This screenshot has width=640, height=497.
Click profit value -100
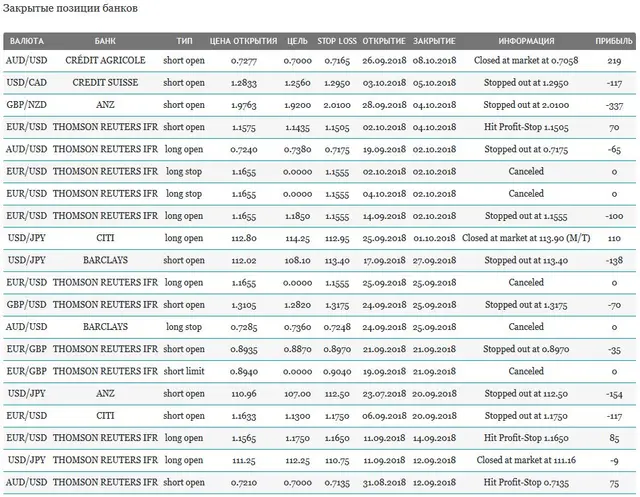pos(614,216)
